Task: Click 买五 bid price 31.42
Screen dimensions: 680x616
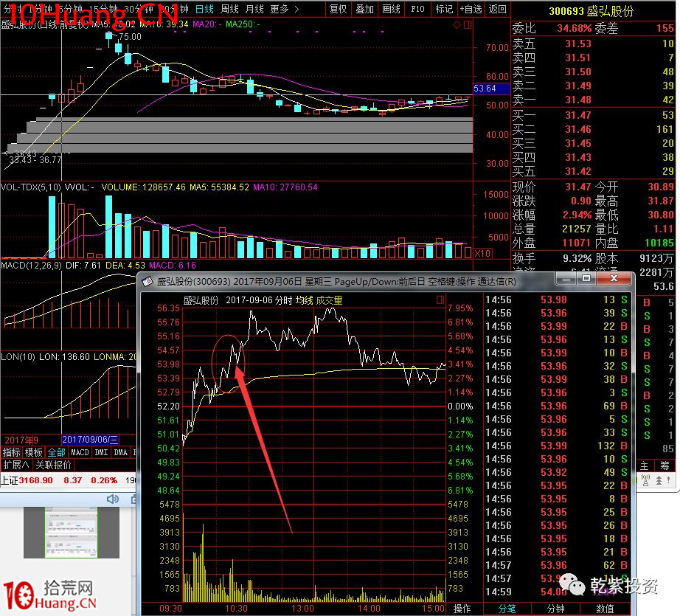Action: (578, 171)
